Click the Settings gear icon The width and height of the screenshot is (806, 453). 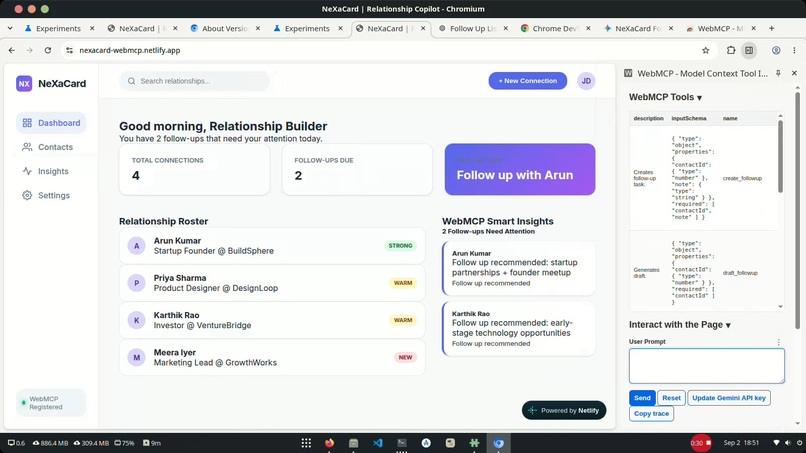pos(27,195)
